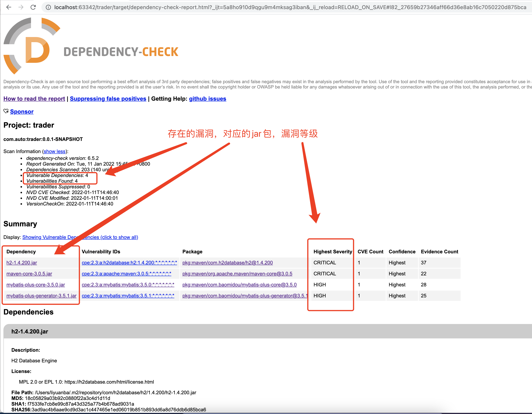Open the h2database CPE vulnerability ID link
Screen dimensions: 532x414
[x=129, y=263]
